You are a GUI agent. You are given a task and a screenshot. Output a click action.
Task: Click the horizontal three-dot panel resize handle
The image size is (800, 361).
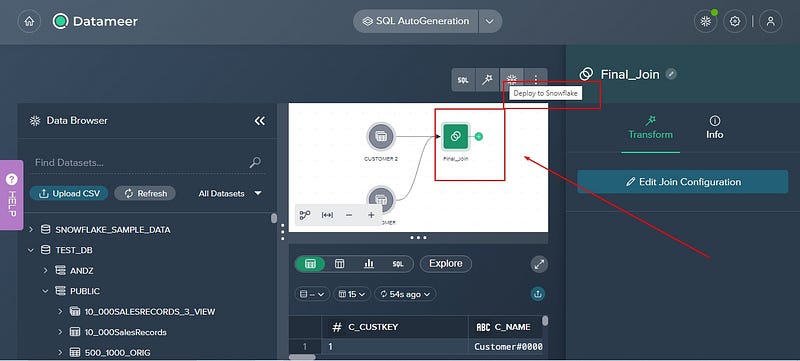tap(418, 238)
